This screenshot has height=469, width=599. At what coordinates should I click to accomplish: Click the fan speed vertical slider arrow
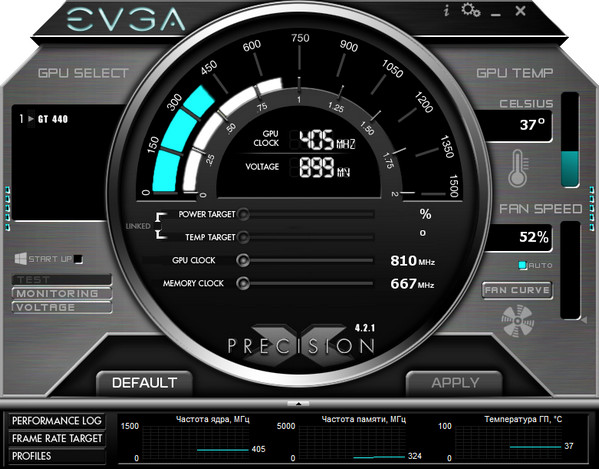(584, 320)
